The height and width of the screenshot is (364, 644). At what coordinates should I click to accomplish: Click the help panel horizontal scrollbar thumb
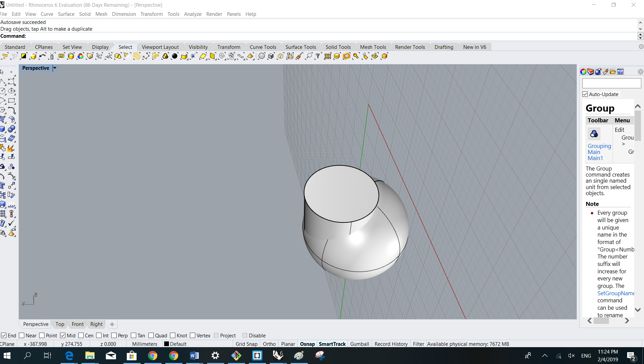601,321
